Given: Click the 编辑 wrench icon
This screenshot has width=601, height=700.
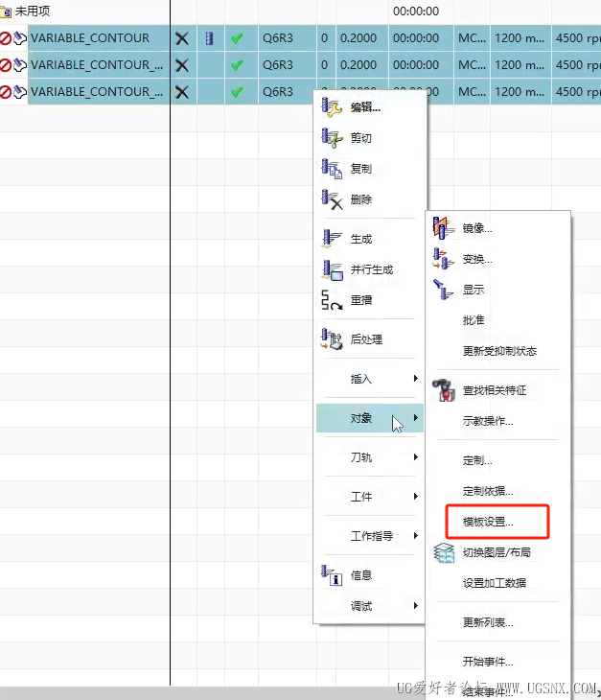Looking at the screenshot, I should (332, 107).
